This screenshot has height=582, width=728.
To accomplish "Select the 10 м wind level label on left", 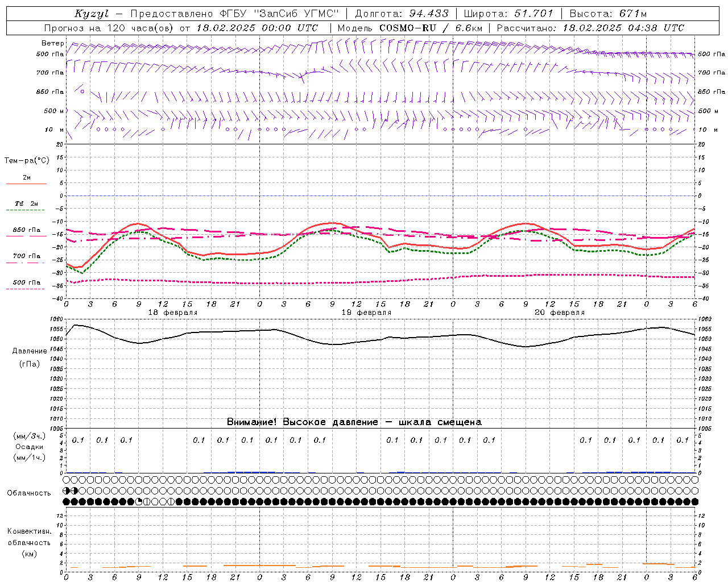I will 54,130.
